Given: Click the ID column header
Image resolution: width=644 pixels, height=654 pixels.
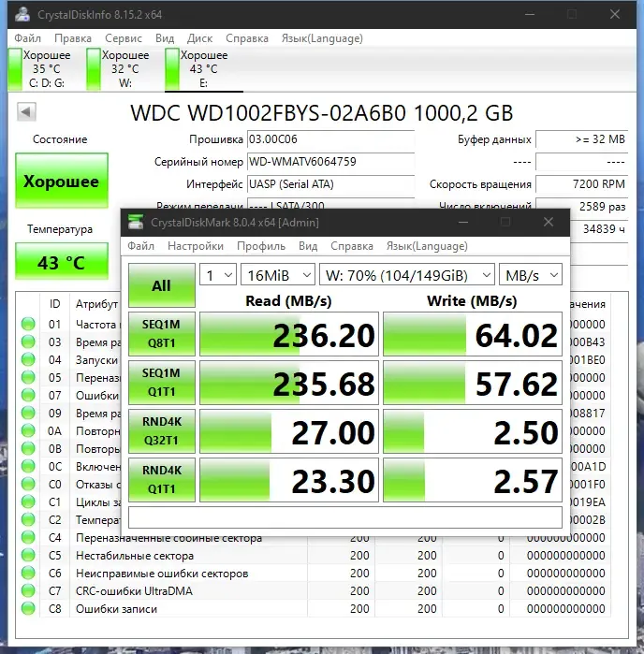Looking at the screenshot, I should tap(54, 304).
